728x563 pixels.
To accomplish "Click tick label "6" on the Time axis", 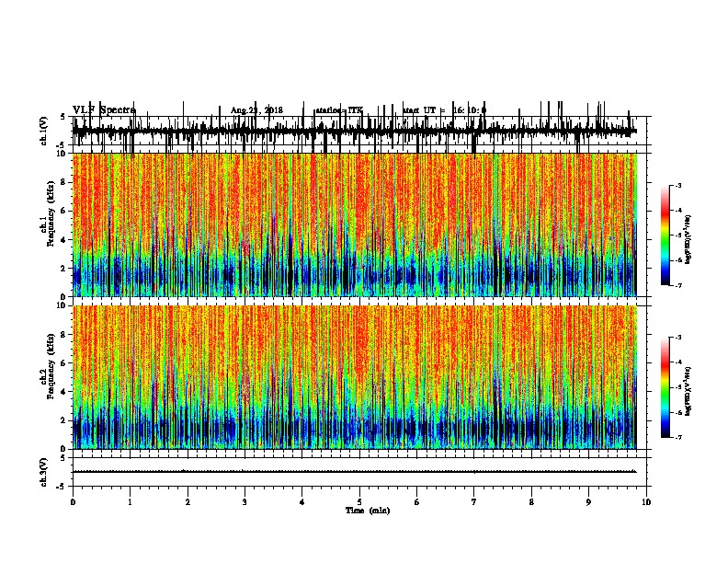I will pyautogui.click(x=417, y=502).
